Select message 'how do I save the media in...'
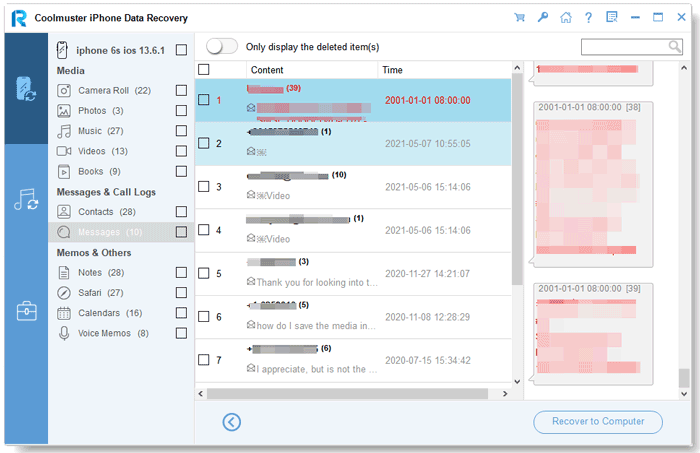This screenshot has height=453, width=700. [353, 317]
